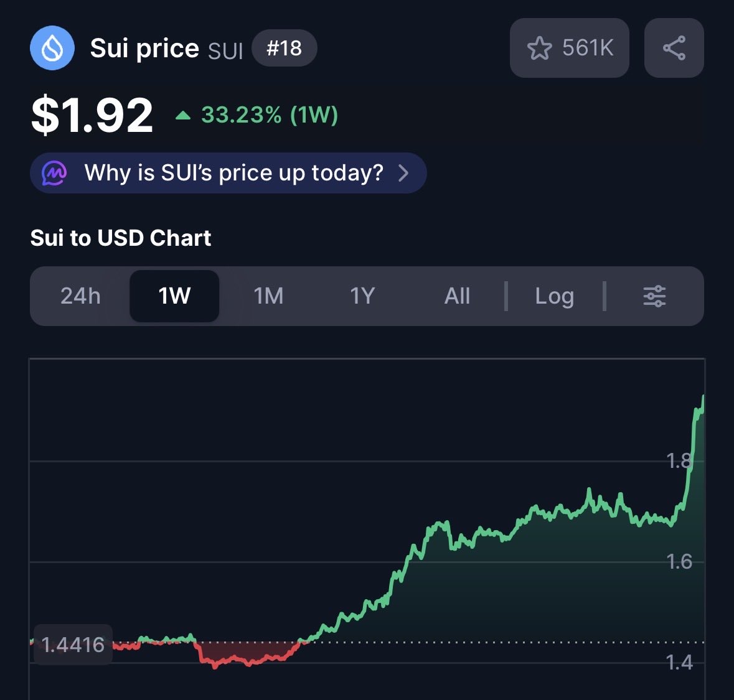Click the 1.4416 baseline price label
The height and width of the screenshot is (700, 734).
[73, 645]
